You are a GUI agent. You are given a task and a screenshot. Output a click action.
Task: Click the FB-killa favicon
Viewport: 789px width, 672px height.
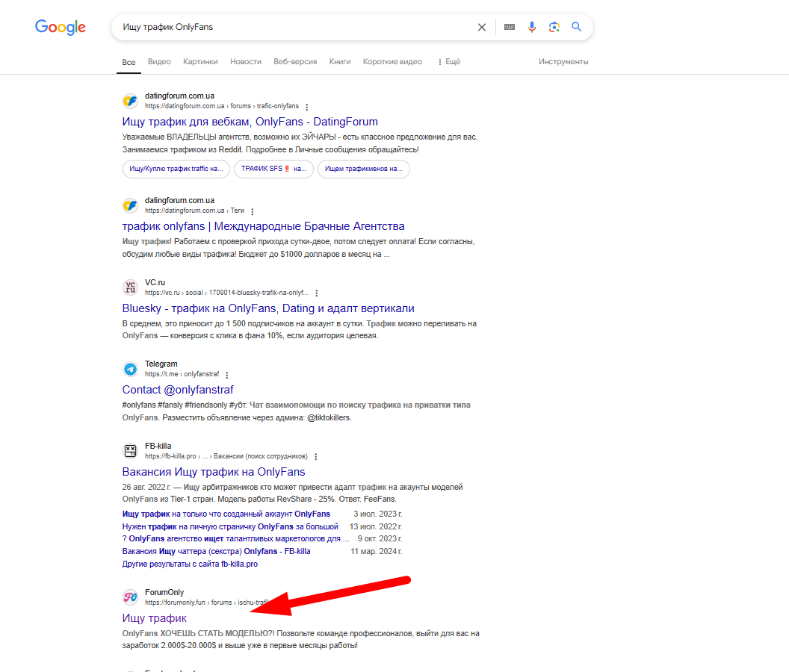pyautogui.click(x=130, y=451)
